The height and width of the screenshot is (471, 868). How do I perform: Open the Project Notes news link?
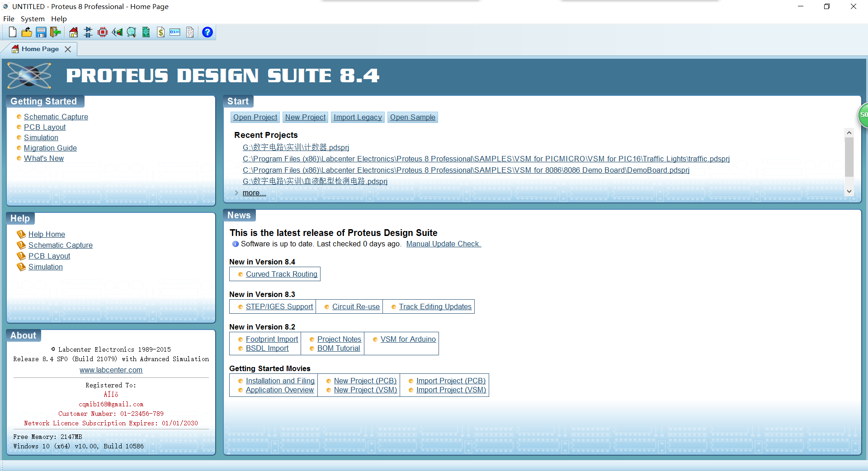click(x=339, y=339)
